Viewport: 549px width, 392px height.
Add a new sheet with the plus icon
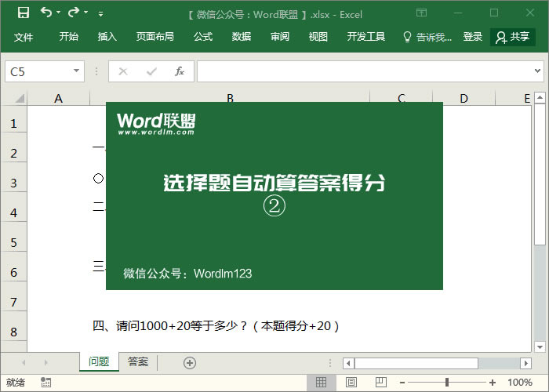point(189,362)
